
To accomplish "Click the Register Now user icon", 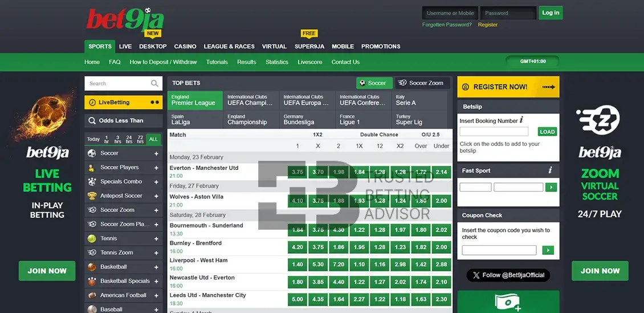I will click(466, 87).
